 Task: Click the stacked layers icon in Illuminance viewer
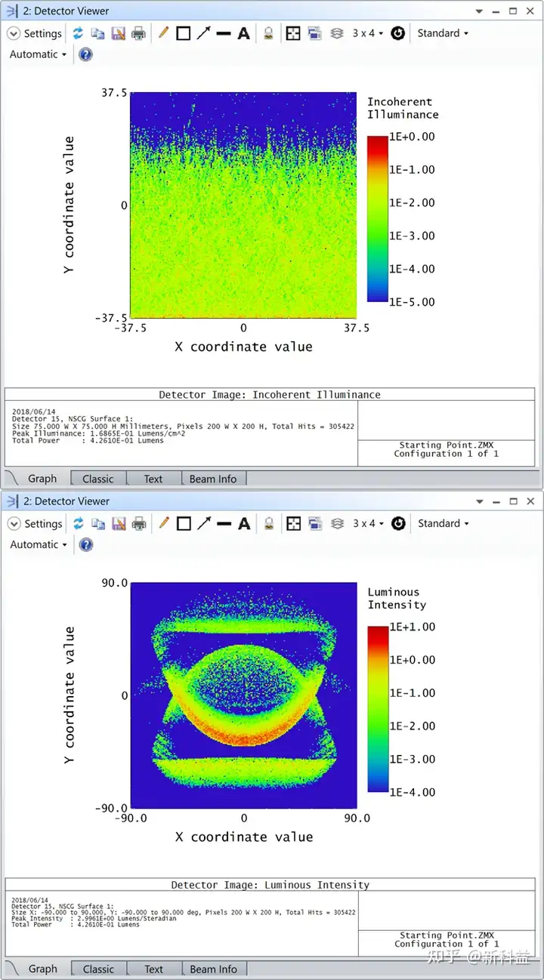pyautogui.click(x=337, y=33)
